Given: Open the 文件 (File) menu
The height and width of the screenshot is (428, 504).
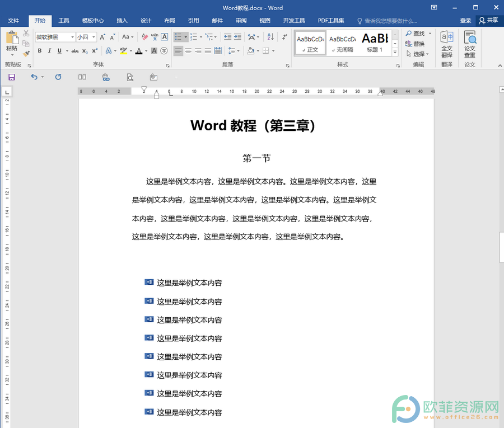Looking at the screenshot, I should [13, 21].
